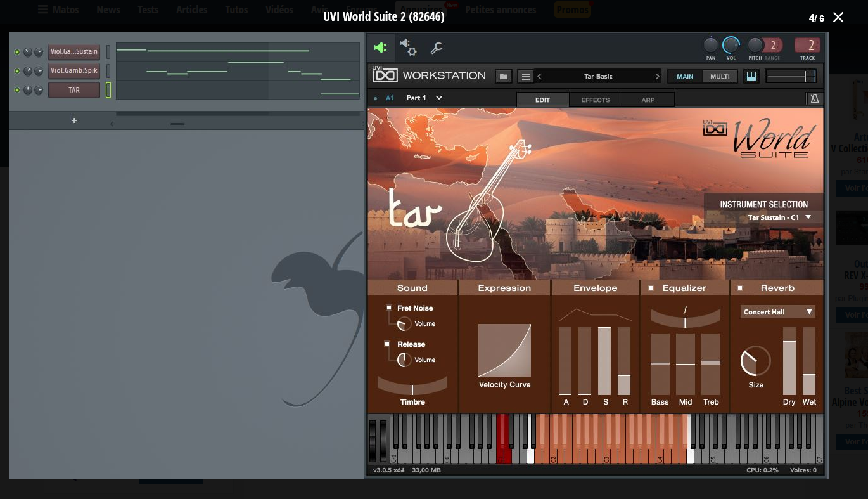This screenshot has width=868, height=499.
Task: Toggle the Release checkbox
Action: 387,344
